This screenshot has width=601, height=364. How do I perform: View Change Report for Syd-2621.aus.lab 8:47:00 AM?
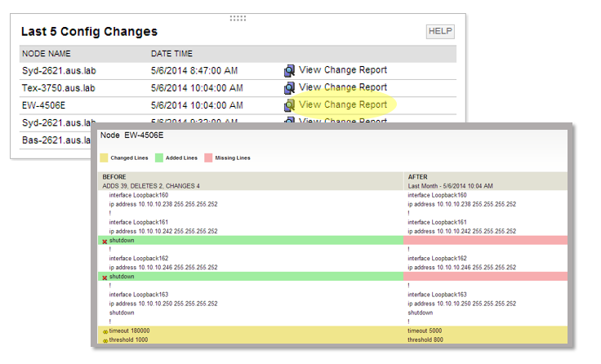tap(343, 70)
